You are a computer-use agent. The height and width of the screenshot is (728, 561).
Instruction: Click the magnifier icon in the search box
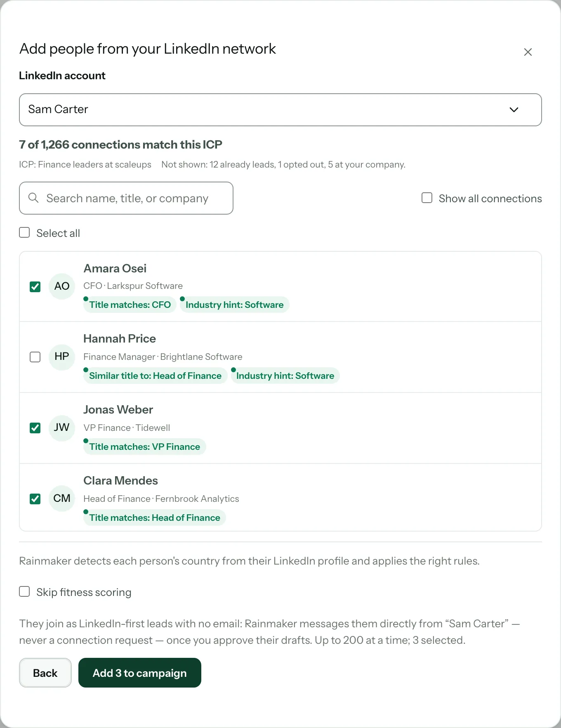[33, 198]
